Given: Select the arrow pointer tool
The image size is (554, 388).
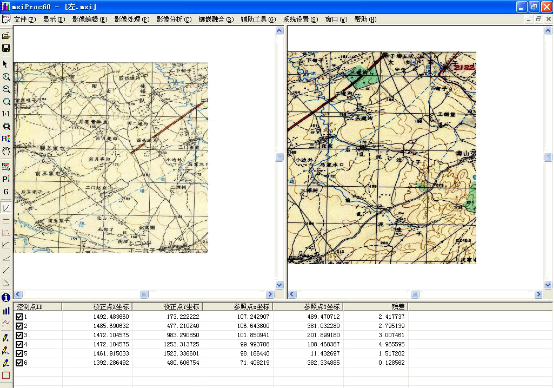Looking at the screenshot, I should click(5, 64).
